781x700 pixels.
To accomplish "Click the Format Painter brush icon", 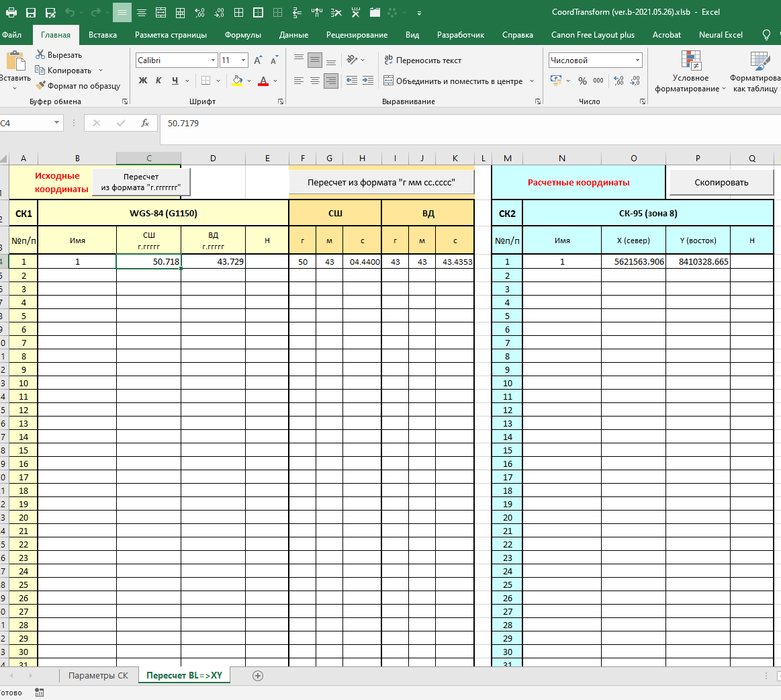I will coord(40,86).
